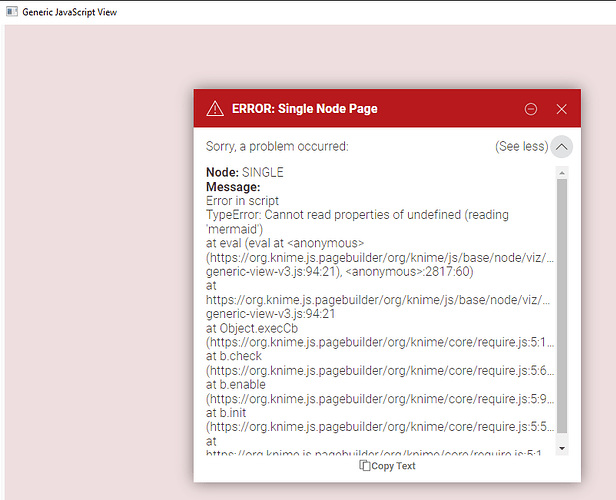The height and width of the screenshot is (500, 616).
Task: Click the "(See less)" label
Action: (x=521, y=146)
